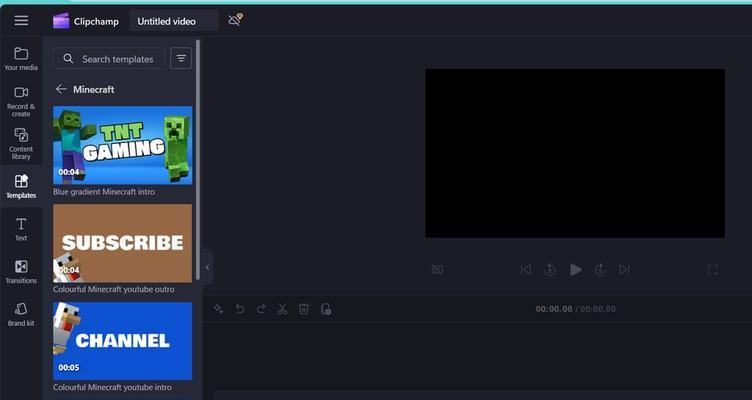Open the Content library tab
752x400 pixels.
21,143
